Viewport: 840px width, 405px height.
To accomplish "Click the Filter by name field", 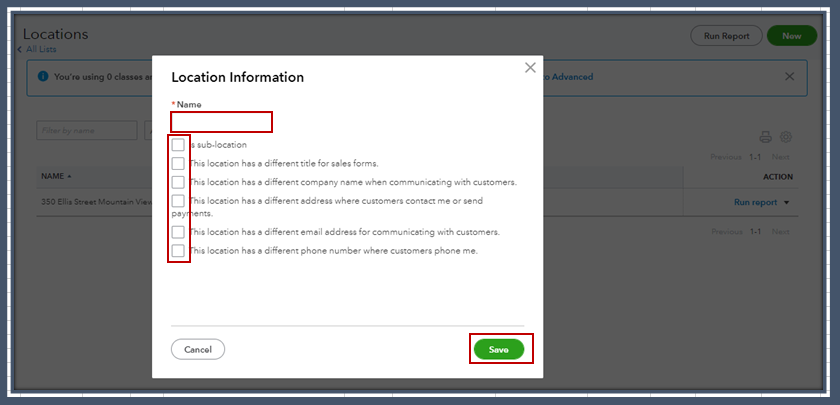I will 87,131.
